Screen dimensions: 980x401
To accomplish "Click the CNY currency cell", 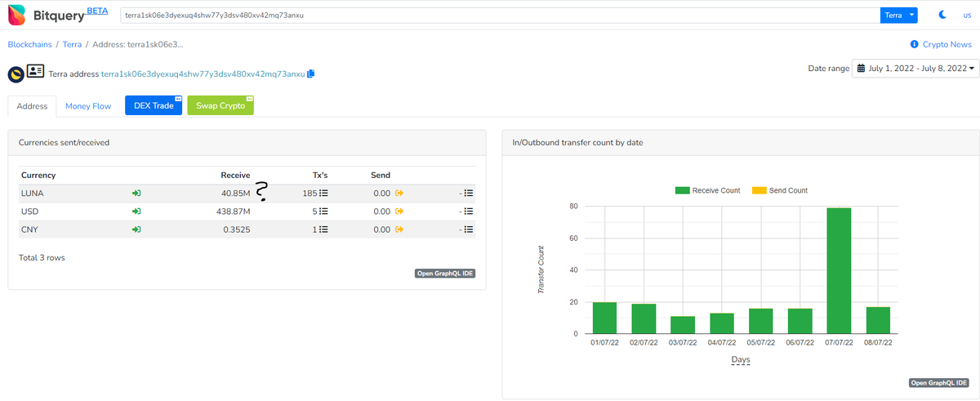I will click(x=30, y=230).
